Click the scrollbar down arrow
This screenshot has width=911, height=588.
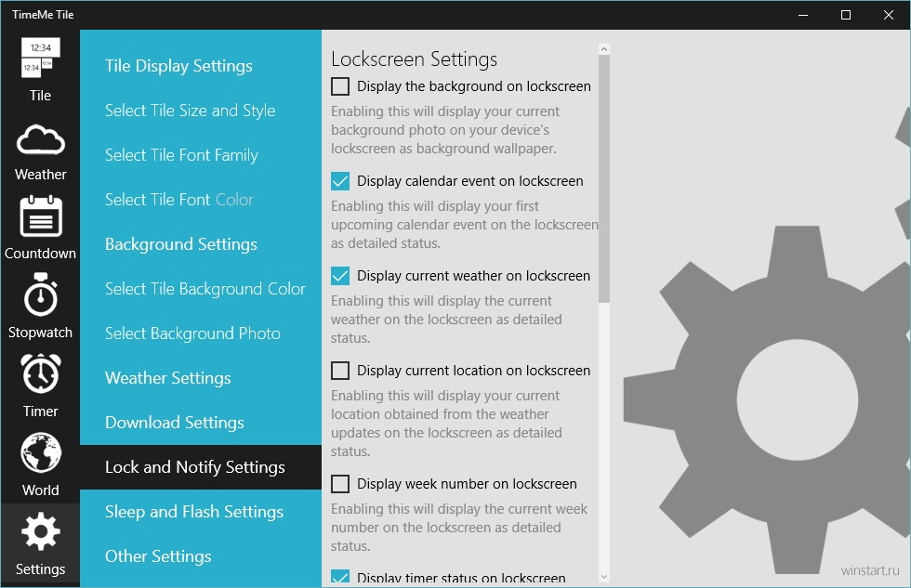point(604,577)
